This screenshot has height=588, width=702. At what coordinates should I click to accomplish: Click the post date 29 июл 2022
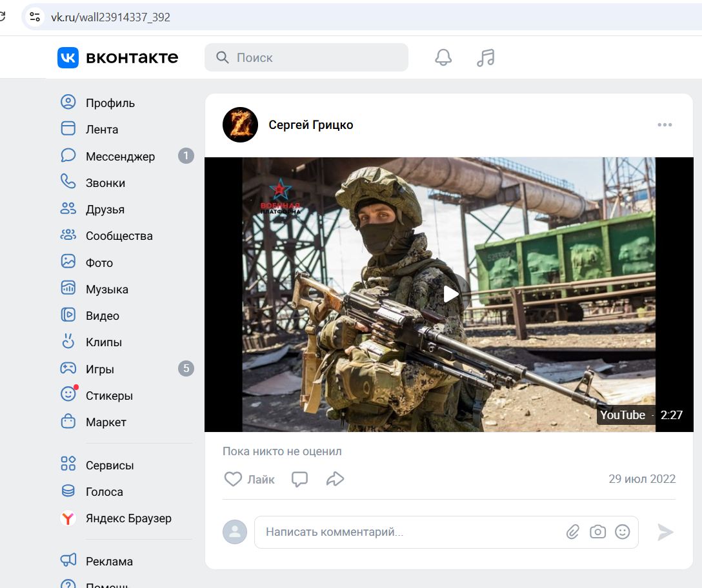click(x=641, y=479)
